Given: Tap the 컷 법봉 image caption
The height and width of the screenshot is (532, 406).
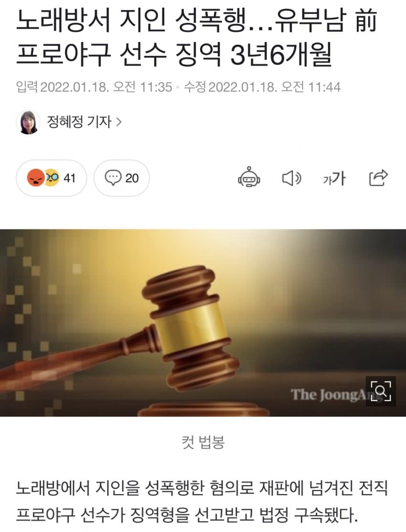Looking at the screenshot, I should (x=203, y=442).
